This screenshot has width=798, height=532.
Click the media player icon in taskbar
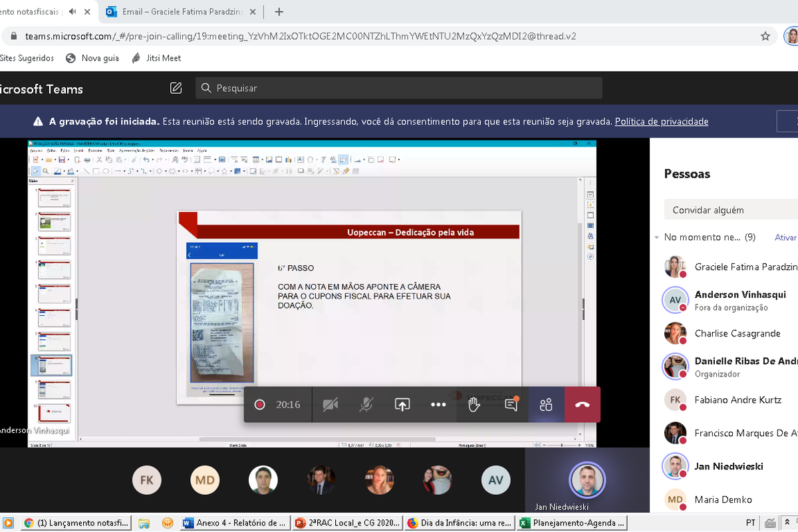pyautogui.click(x=8, y=523)
